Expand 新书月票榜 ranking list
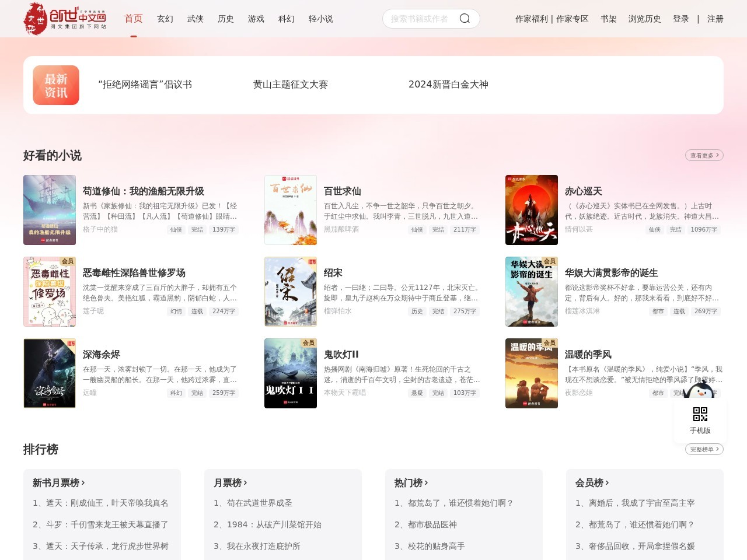 point(58,483)
